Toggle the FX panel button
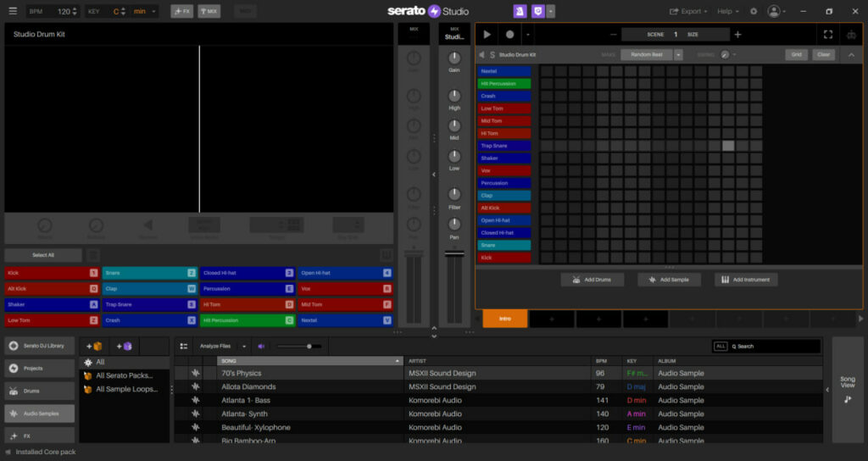 coord(182,11)
